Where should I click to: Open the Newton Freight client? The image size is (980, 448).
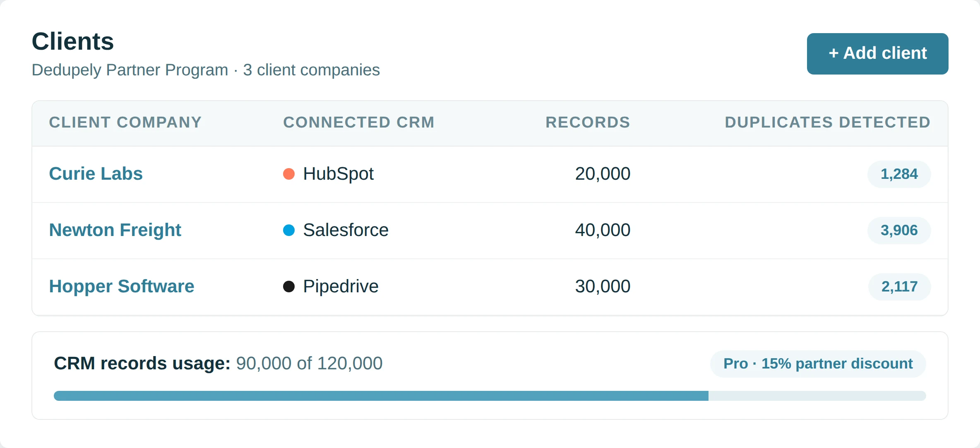[115, 230]
